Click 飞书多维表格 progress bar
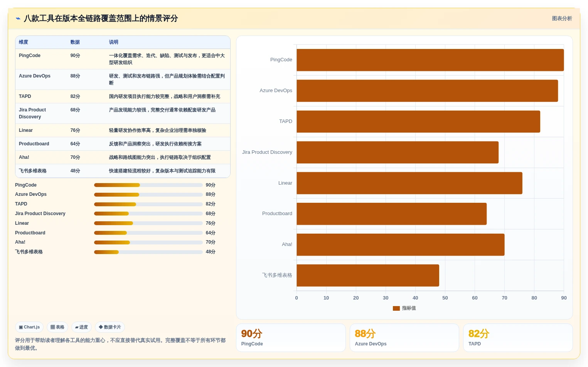 tap(148, 252)
